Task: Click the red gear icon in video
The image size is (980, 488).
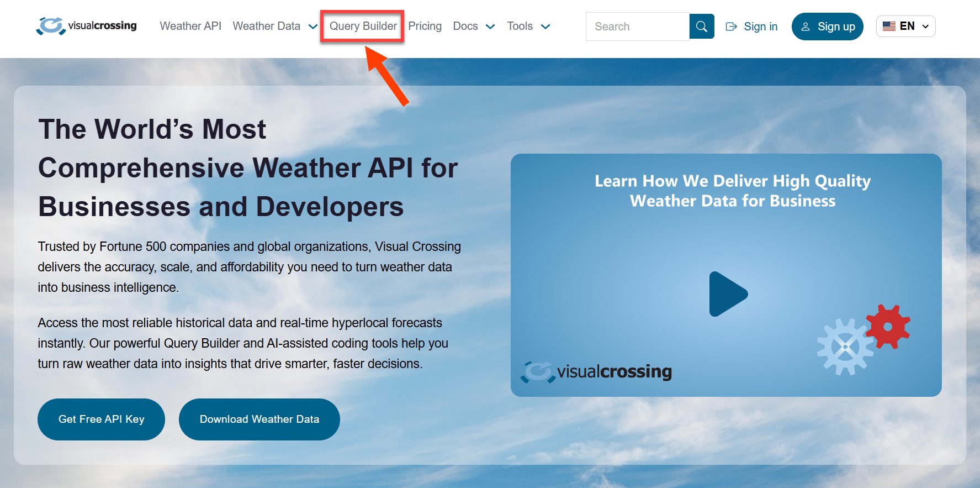Action: click(x=888, y=327)
